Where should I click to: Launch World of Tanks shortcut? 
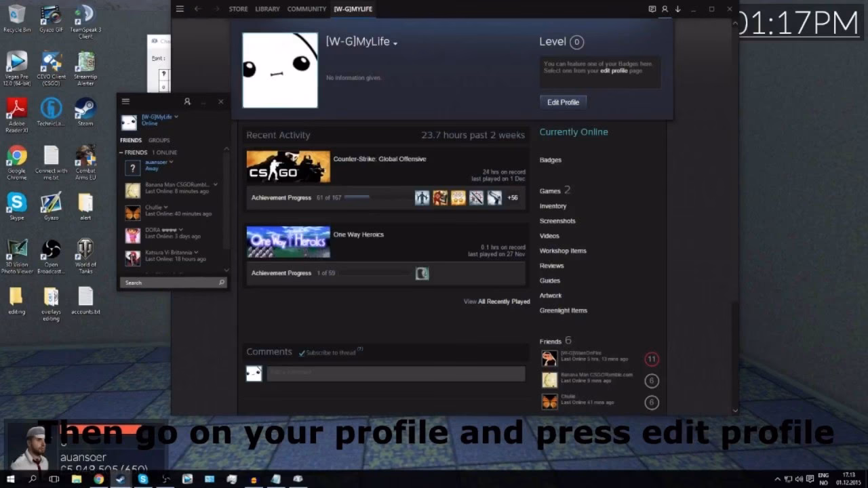tap(85, 256)
